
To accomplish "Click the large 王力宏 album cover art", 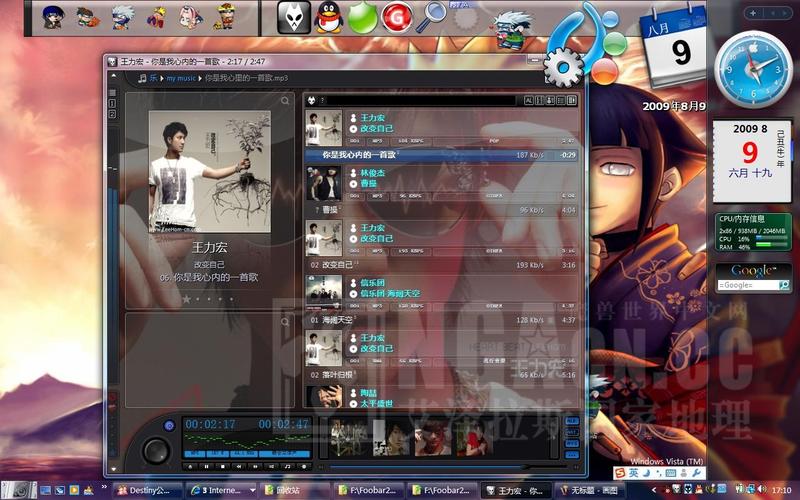I will 210,172.
